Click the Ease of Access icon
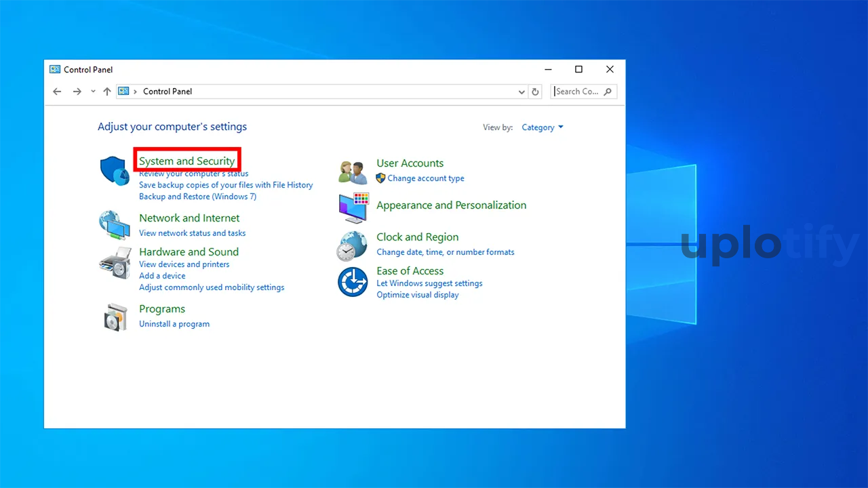This screenshot has width=868, height=488. (x=353, y=282)
